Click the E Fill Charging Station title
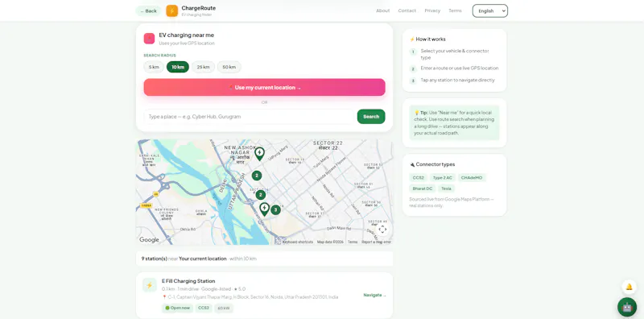Viewport: 644px width, 319px height. [188, 281]
